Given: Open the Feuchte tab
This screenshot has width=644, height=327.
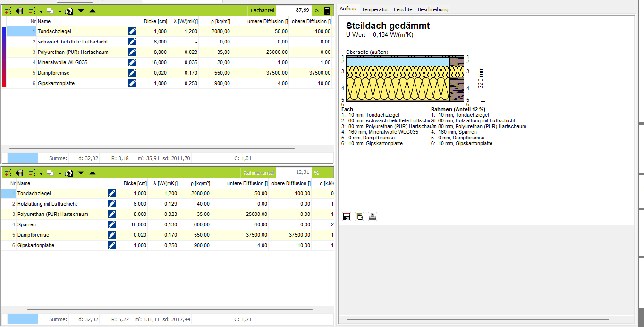Looking at the screenshot, I should pyautogui.click(x=403, y=9).
